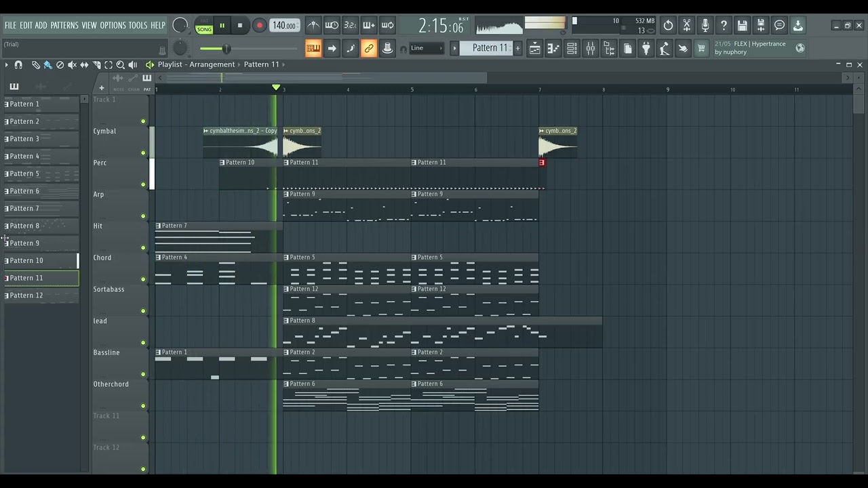This screenshot has width=868, height=488.
Task: Select the Draw pencil tool in Playlist
Action: coord(36,65)
